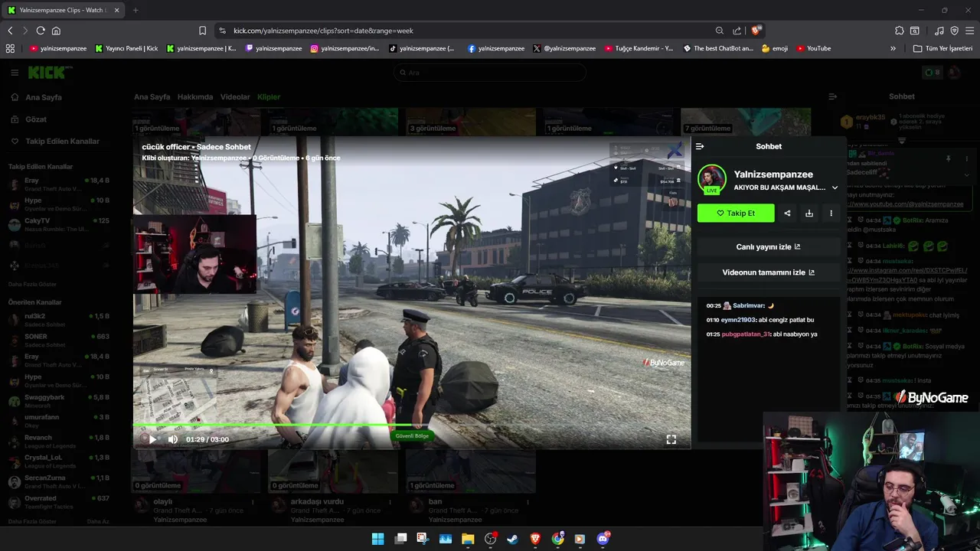Play the clip video
The image size is (980, 551).
pos(152,439)
